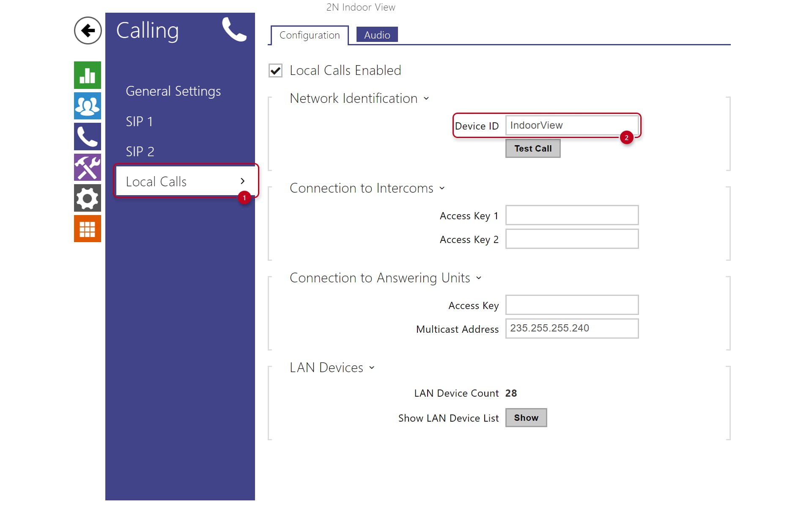Click the Test Call button
The width and height of the screenshot is (812, 508).
tap(533, 149)
